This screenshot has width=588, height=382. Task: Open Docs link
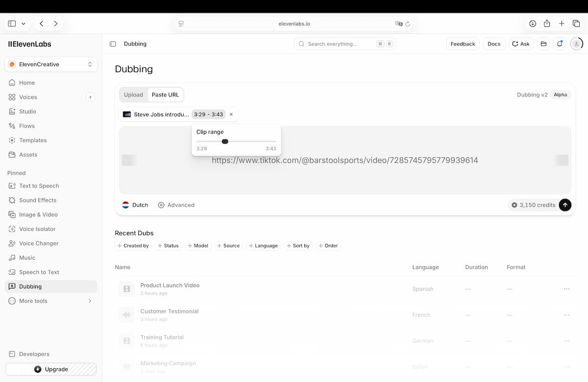pos(494,44)
